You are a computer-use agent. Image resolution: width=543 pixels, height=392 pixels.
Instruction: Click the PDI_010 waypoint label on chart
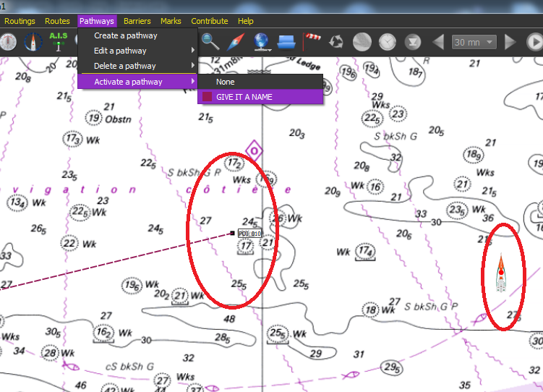[249, 234]
